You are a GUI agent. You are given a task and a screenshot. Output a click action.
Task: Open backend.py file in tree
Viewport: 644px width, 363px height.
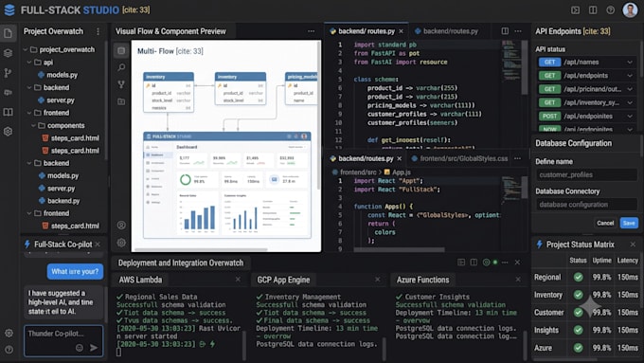(x=63, y=201)
